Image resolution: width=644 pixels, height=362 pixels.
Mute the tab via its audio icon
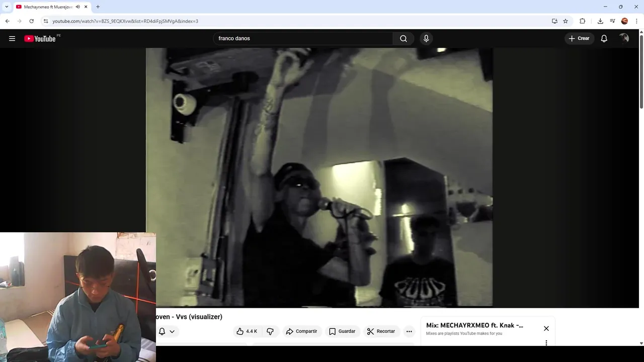tap(77, 7)
